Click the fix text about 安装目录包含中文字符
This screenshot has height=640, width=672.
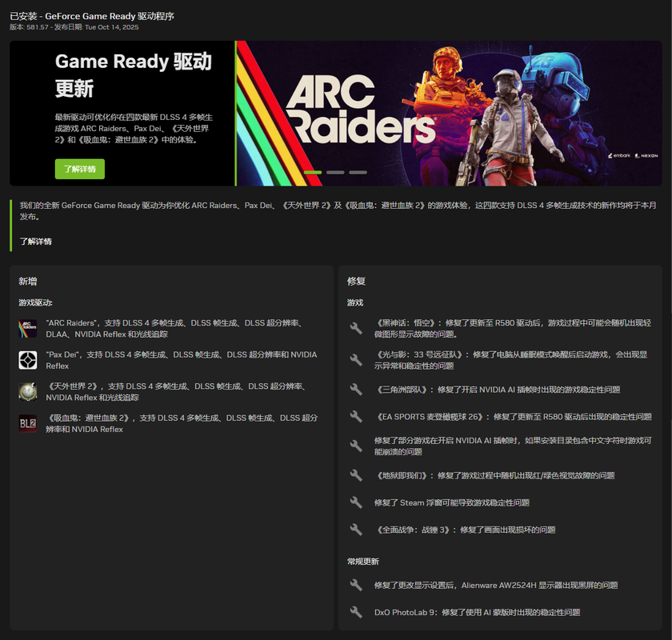pos(513,446)
